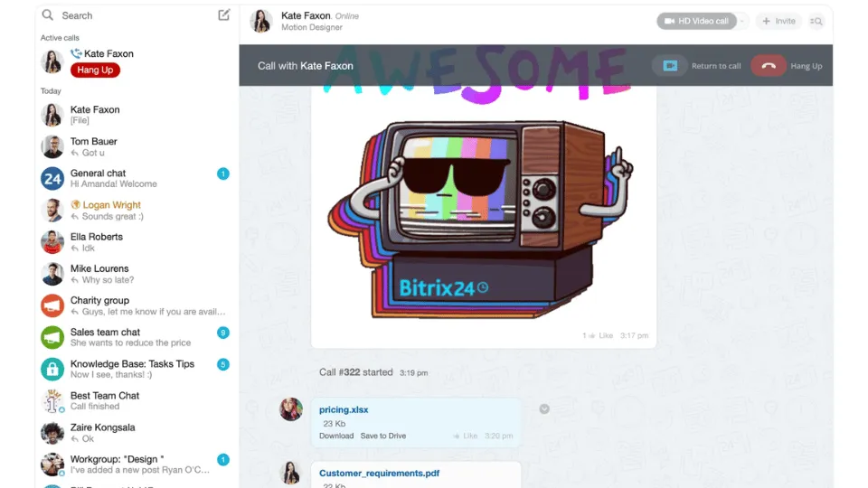Open the pricing.xlsx file link
The image size is (868, 488).
[344, 409]
